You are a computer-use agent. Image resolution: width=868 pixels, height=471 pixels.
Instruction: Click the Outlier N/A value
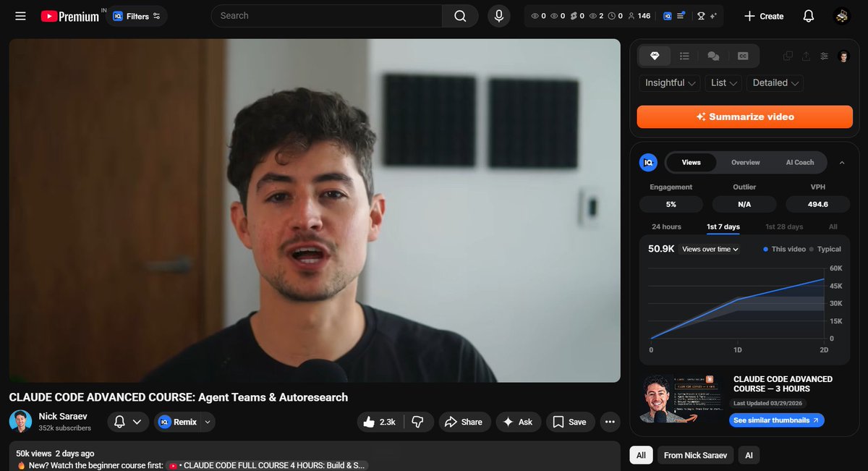pyautogui.click(x=744, y=205)
